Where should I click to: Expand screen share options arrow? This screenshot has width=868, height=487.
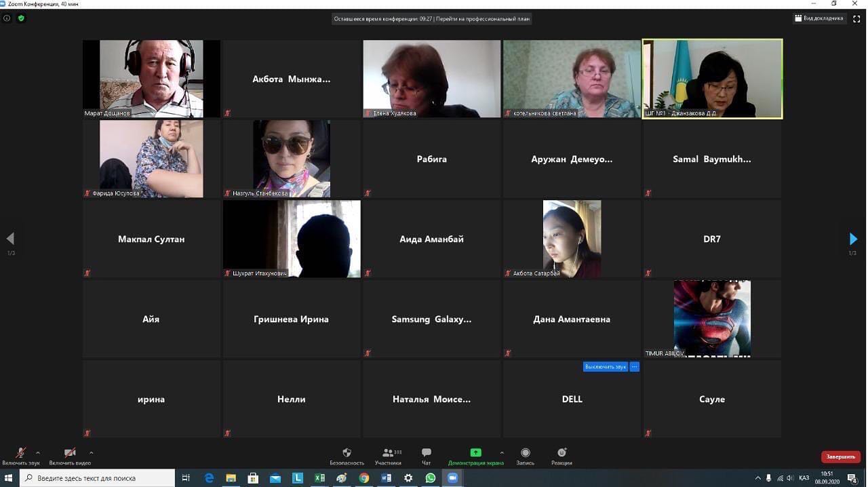(x=502, y=452)
